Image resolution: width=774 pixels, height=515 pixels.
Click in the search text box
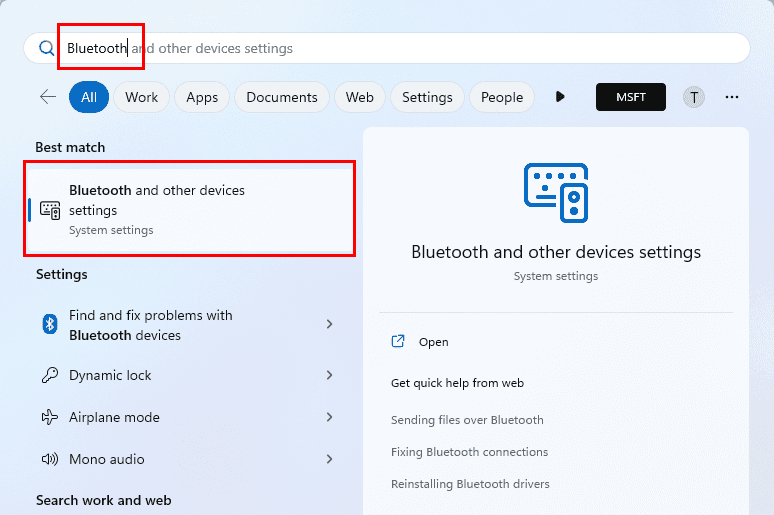point(387,48)
